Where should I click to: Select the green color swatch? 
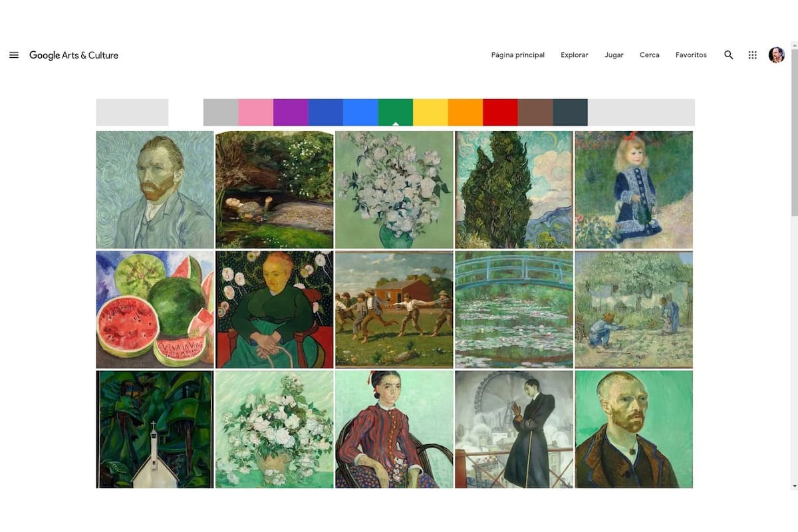coord(396,112)
